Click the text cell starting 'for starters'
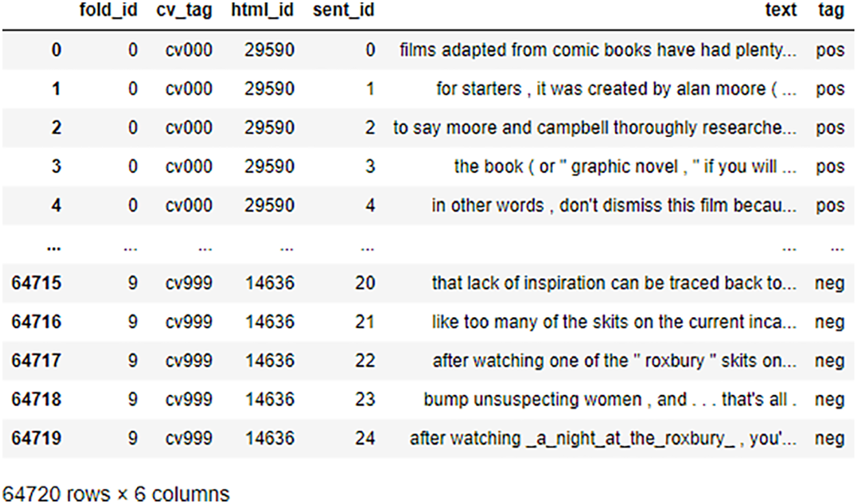 click(617, 89)
